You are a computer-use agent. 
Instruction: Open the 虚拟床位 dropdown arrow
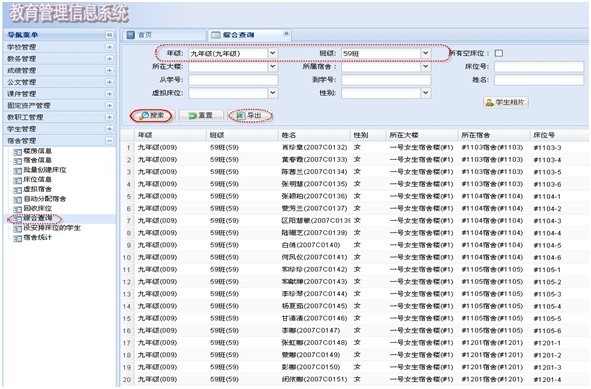273,93
